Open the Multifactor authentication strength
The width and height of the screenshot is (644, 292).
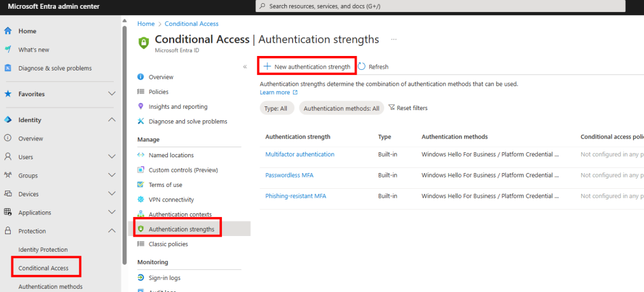click(300, 154)
